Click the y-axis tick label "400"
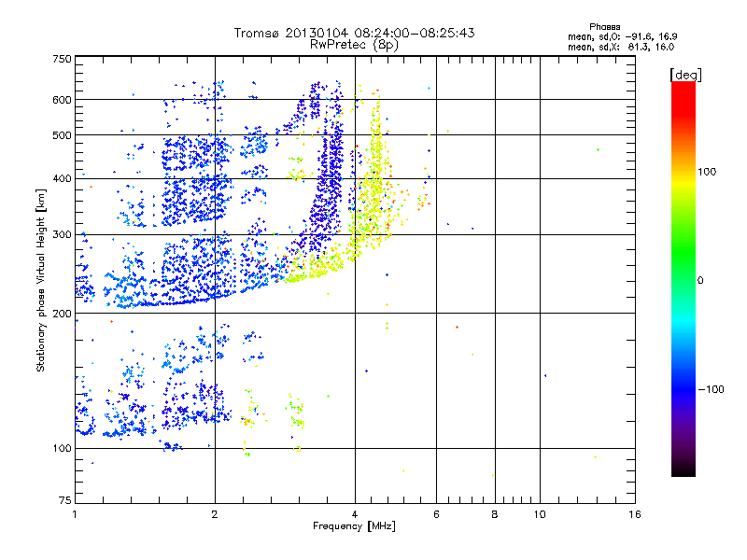The height and width of the screenshot is (560, 747). pos(62,179)
